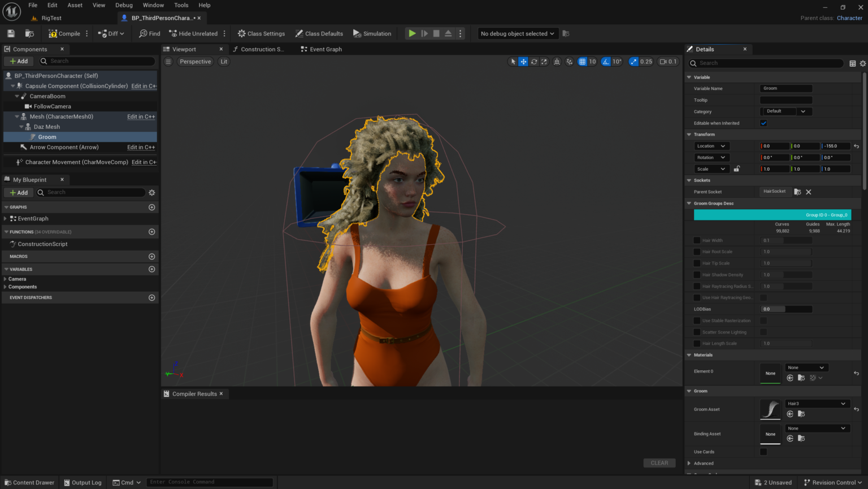868x489 pixels.
Task: Open the Output Log panel
Action: point(83,482)
